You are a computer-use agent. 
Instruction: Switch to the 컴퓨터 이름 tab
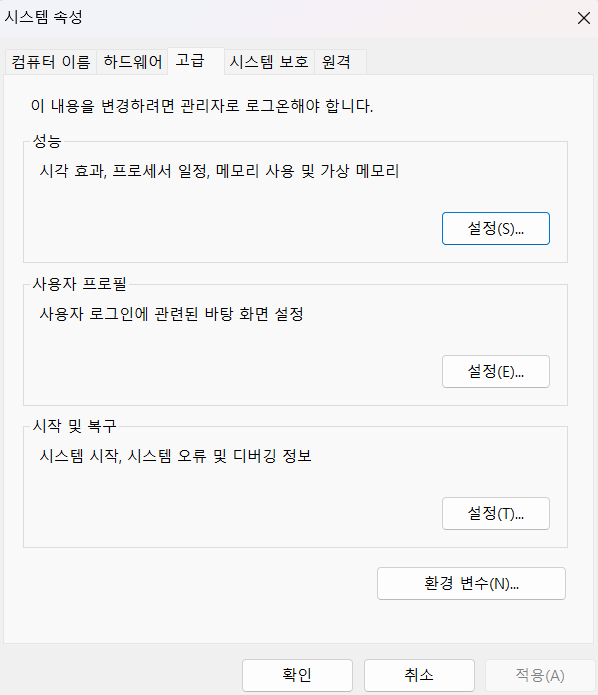tap(51, 62)
